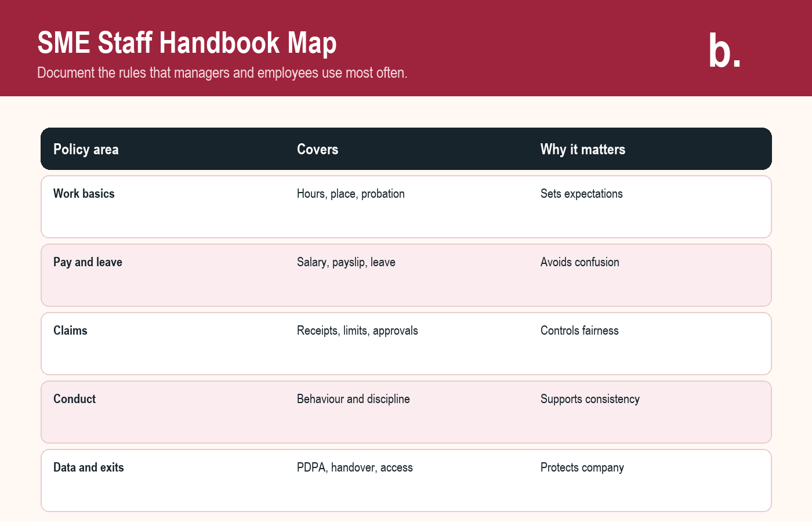Screen dimensions: 812x522
Task: Click the 'Protects company' cell
Action: point(582,467)
